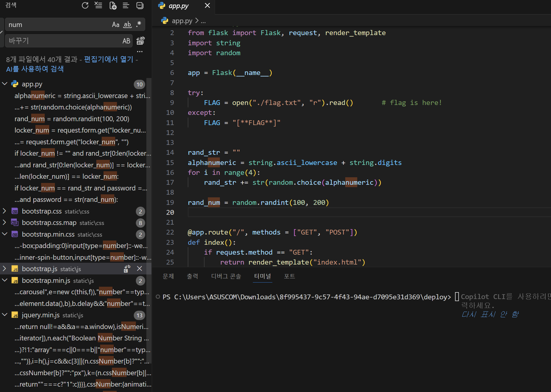551x392 pixels.
Task: Click code line '@app.route("/", methods'
Action: [x=272, y=232]
